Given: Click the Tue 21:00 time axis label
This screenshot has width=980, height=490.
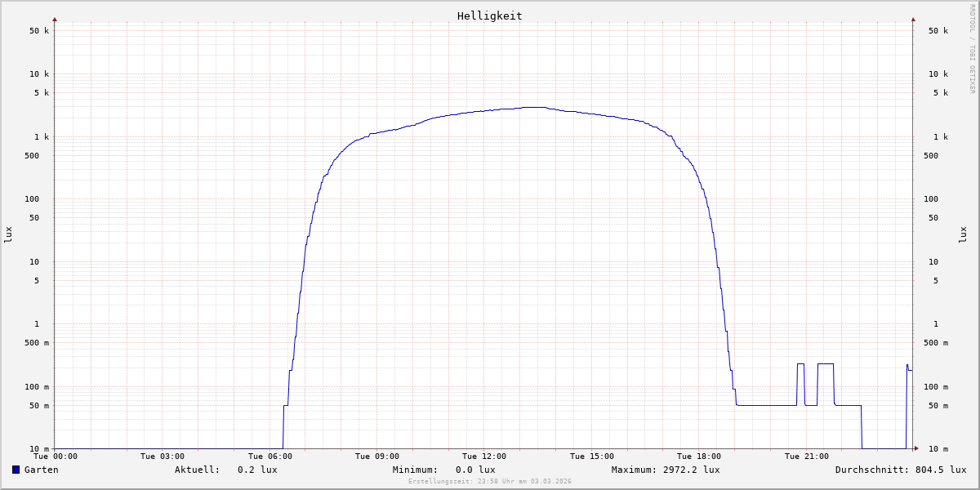Looking at the screenshot, I should (806, 457).
